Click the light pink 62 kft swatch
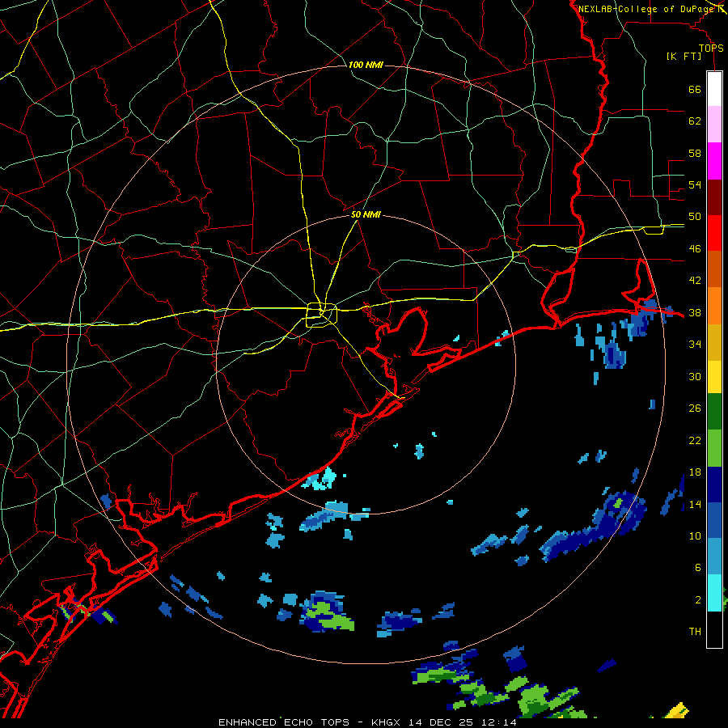Viewport: 728px width, 728px height. click(x=714, y=124)
